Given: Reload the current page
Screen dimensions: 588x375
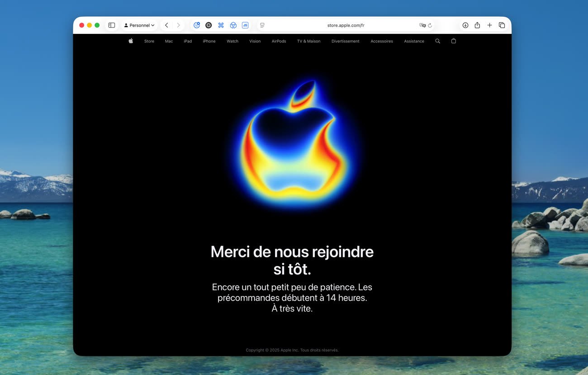Looking at the screenshot, I should (430, 25).
